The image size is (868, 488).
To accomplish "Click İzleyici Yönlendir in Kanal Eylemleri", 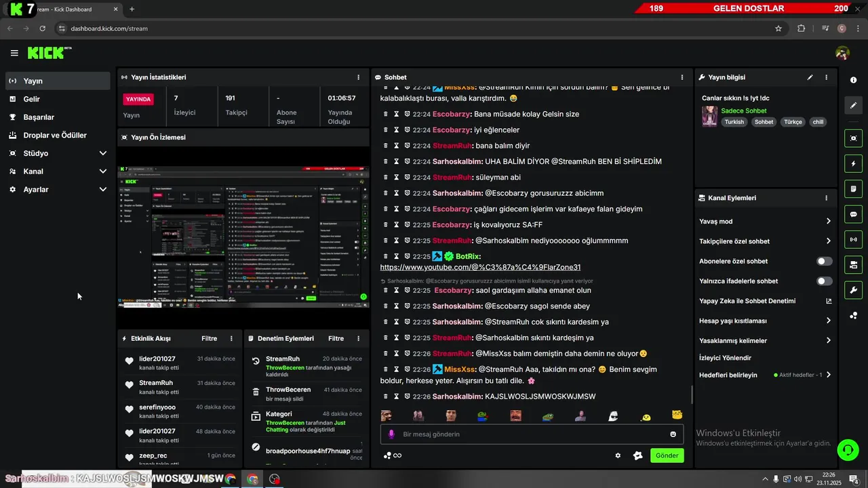I will pos(725,358).
